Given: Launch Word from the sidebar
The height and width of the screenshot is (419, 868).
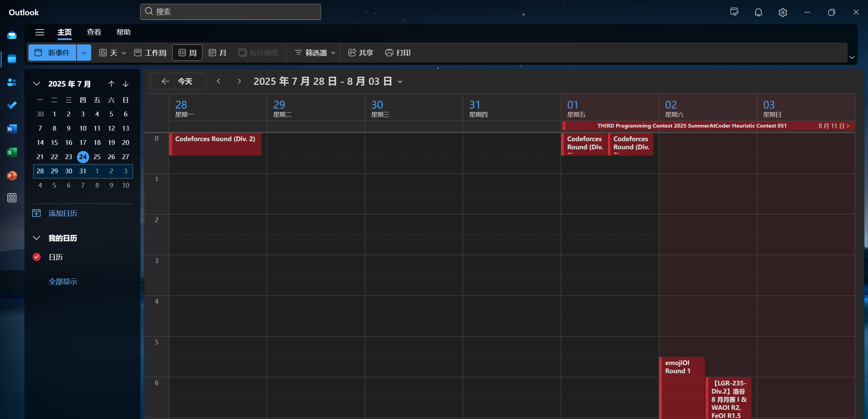Looking at the screenshot, I should 12,129.
